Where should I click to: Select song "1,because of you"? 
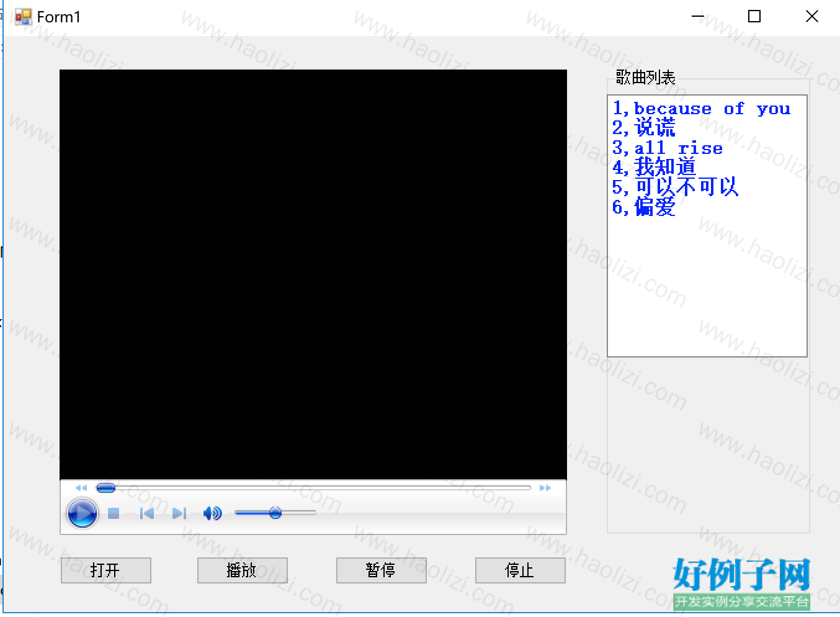point(702,109)
